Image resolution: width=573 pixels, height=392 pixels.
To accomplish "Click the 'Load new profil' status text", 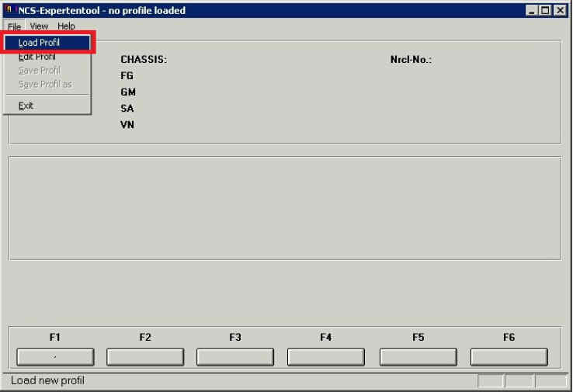I will click(47, 380).
